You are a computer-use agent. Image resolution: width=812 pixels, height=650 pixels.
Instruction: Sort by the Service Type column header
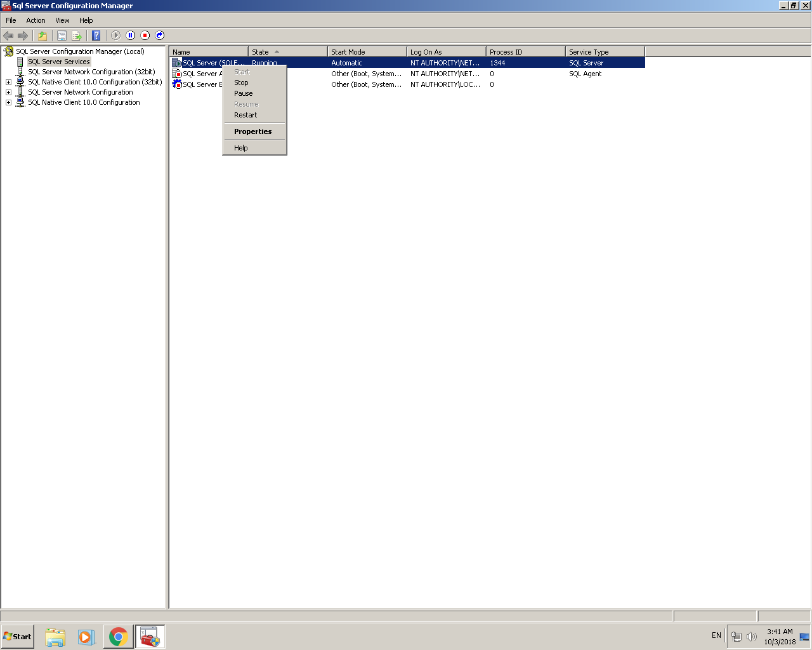tap(605, 52)
